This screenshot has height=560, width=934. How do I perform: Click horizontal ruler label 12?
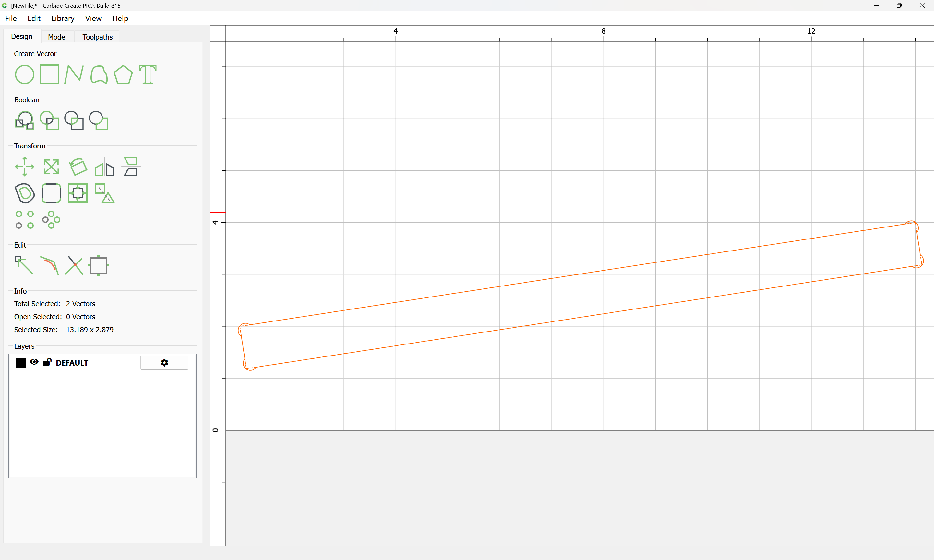tap(811, 31)
